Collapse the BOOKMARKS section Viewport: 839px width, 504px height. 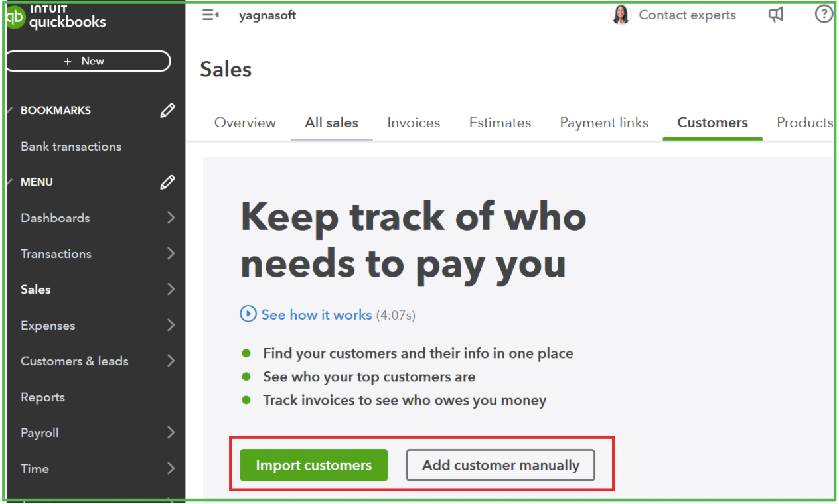pos(9,110)
